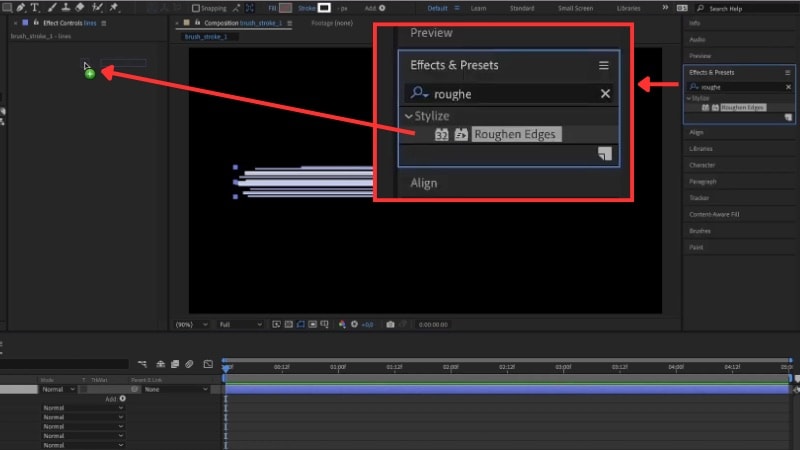Reset exposure in the viewer

coord(354,324)
